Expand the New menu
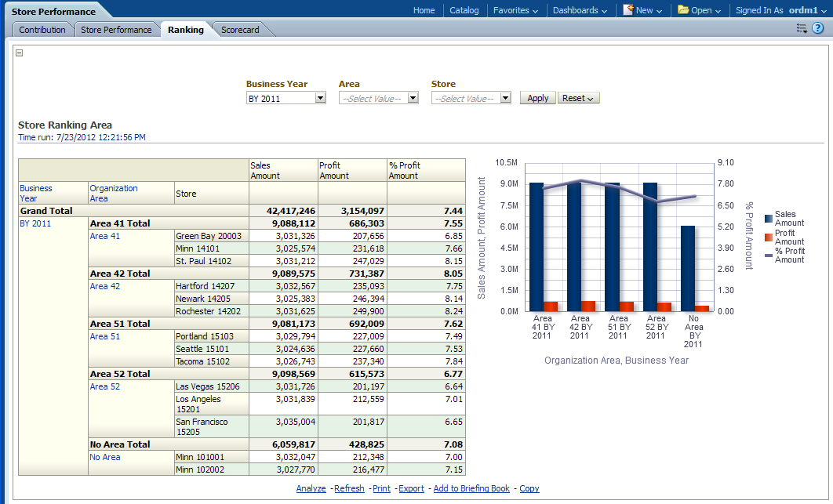833x504 pixels. pyautogui.click(x=649, y=10)
